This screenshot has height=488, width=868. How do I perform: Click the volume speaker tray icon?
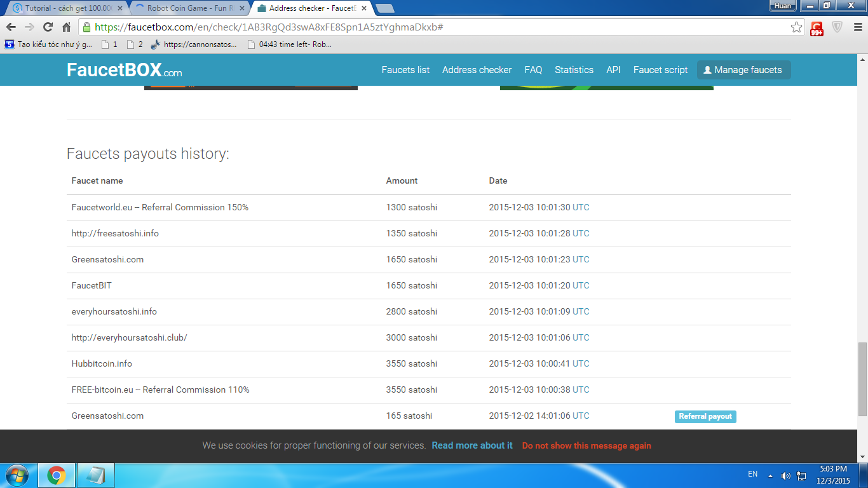click(x=786, y=476)
